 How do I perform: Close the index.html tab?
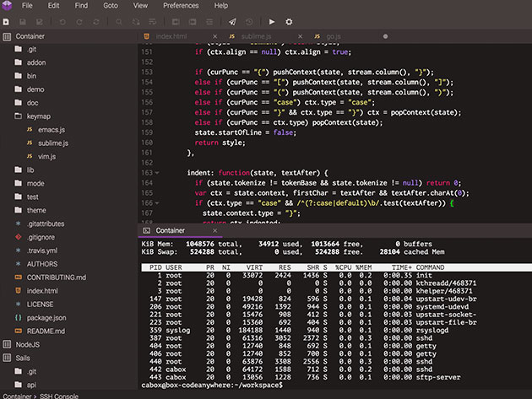[x=214, y=36]
